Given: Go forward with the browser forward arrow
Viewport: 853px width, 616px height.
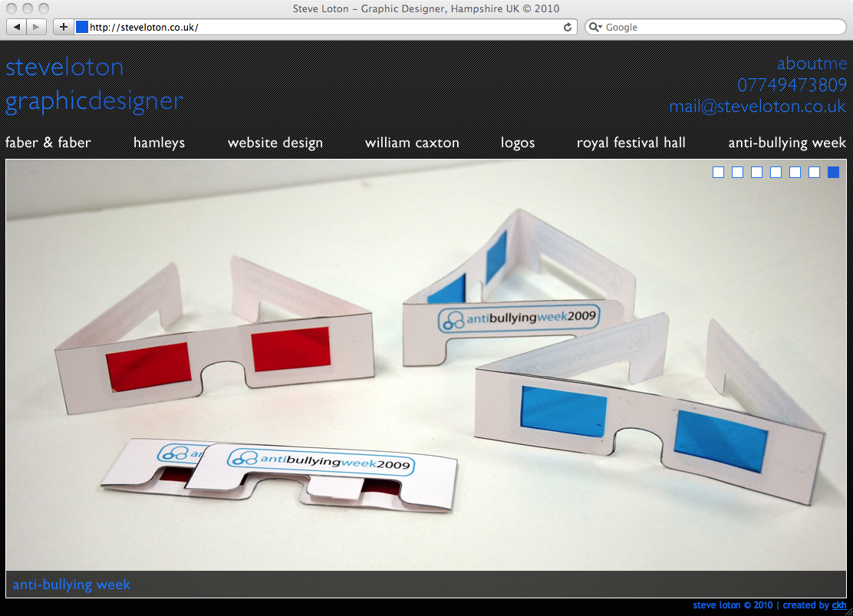Looking at the screenshot, I should click(x=36, y=27).
